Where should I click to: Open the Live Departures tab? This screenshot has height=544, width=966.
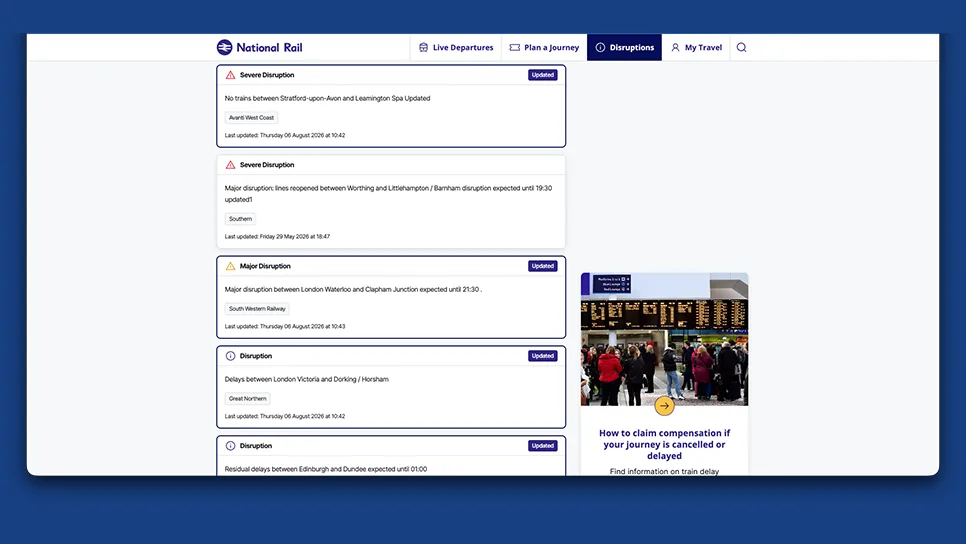point(456,47)
